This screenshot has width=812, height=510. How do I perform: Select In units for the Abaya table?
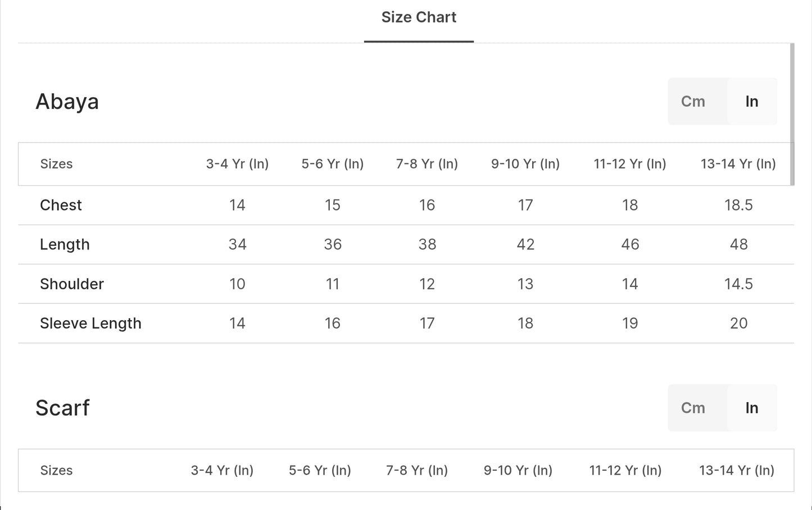[752, 102]
